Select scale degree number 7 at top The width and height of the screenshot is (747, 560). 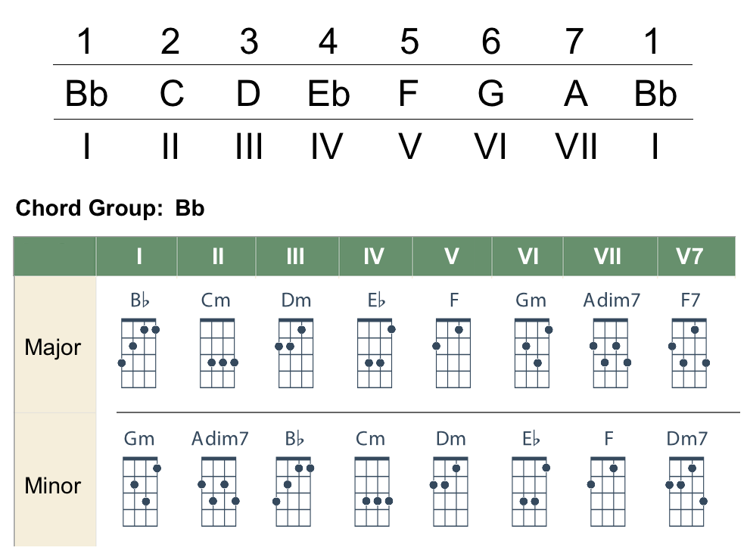(574, 42)
